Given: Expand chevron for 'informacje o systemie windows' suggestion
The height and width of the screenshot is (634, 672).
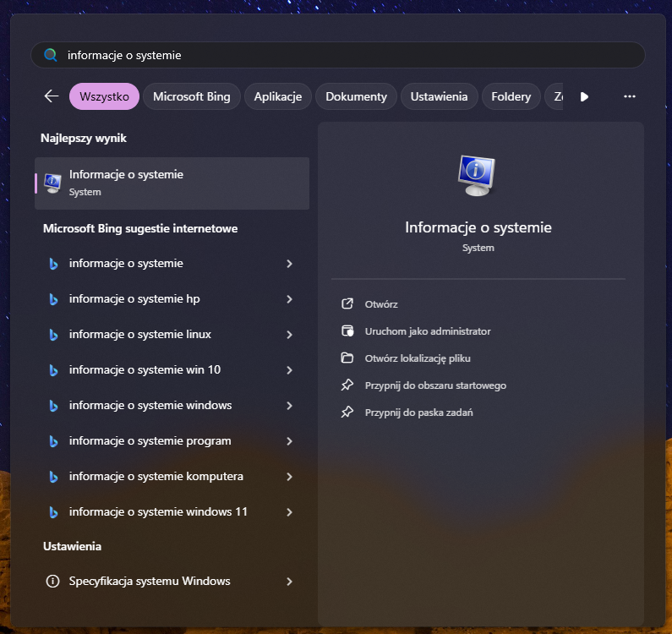Looking at the screenshot, I should click(x=289, y=406).
